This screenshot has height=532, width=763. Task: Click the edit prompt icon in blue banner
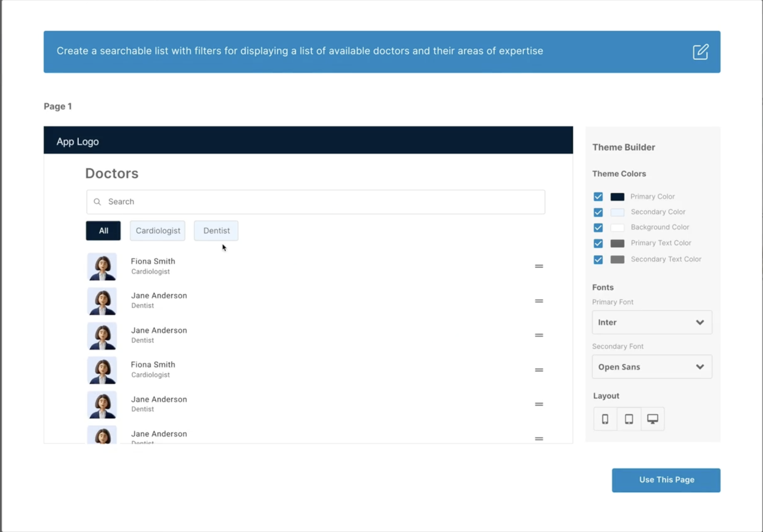tap(700, 52)
